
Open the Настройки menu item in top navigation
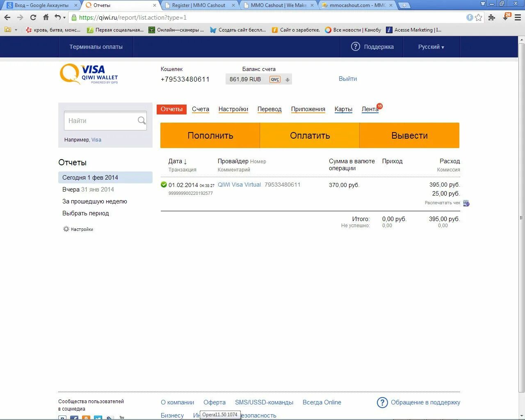(x=233, y=109)
